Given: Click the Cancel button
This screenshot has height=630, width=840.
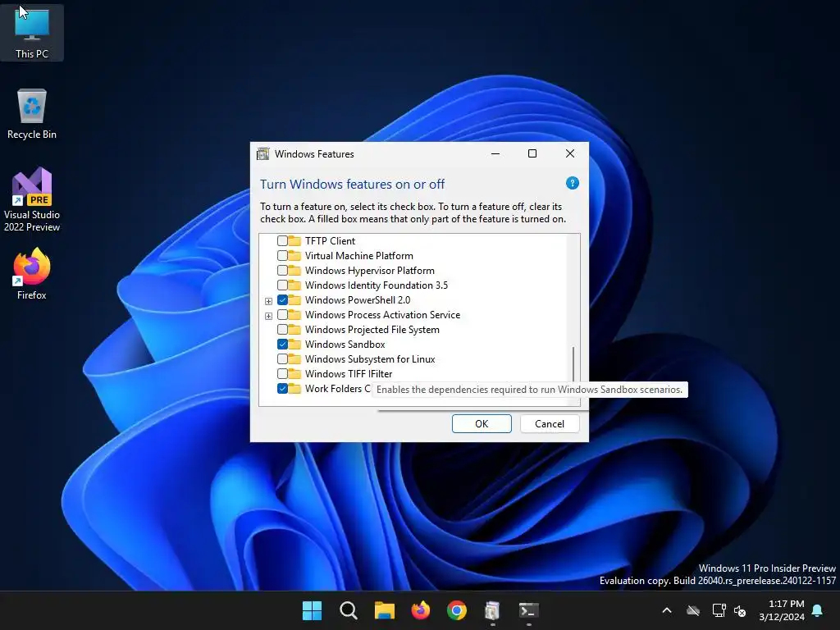Looking at the screenshot, I should pos(550,424).
